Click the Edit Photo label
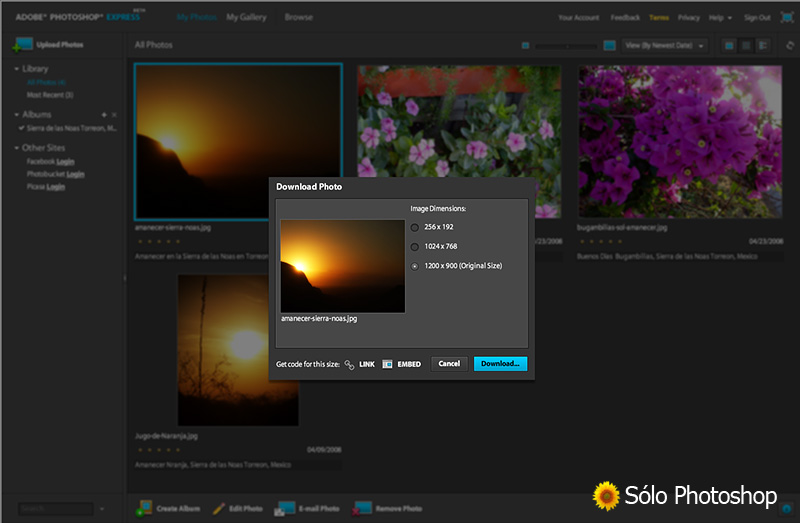The image size is (800, 523). click(245, 509)
